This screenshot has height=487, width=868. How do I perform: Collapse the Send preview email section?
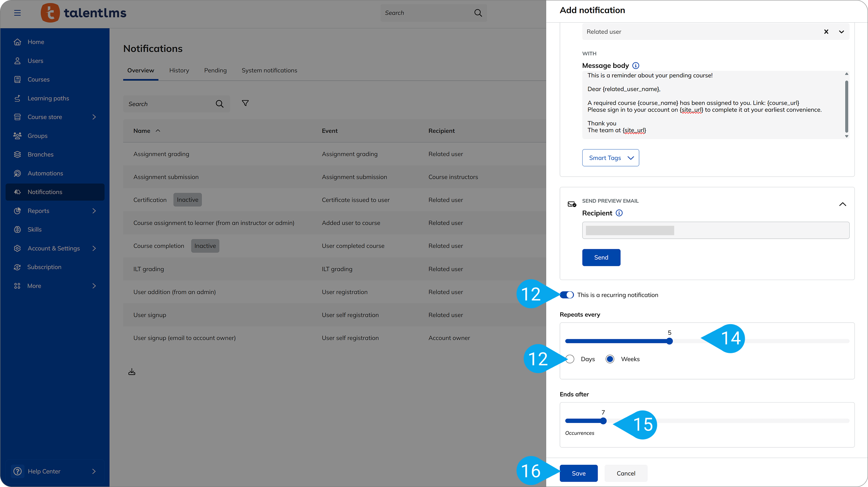842,204
